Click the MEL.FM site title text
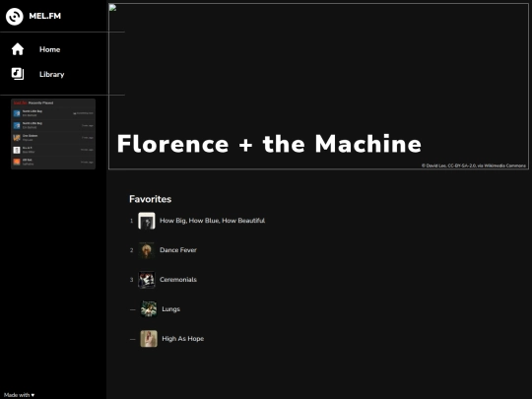The height and width of the screenshot is (399, 532). point(44,16)
